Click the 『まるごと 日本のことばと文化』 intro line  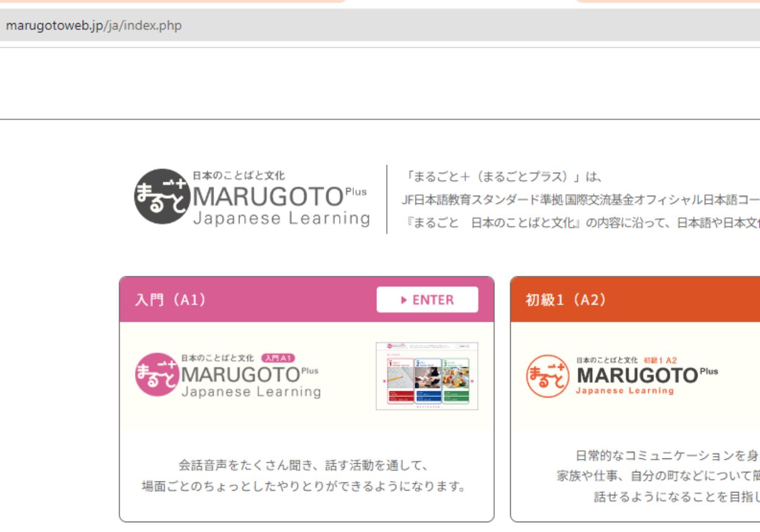pyautogui.click(x=582, y=223)
